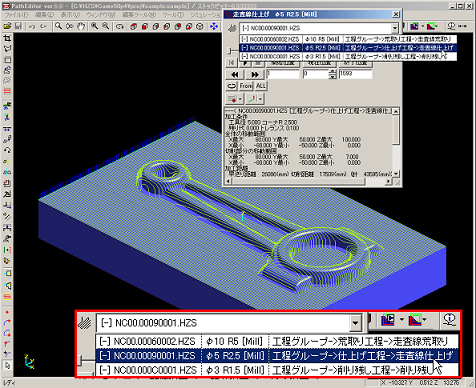Viewport: 476px width, 388px height.
Task: Click the green-red path line icon in dialog
Action: pyautogui.click(x=252, y=99)
